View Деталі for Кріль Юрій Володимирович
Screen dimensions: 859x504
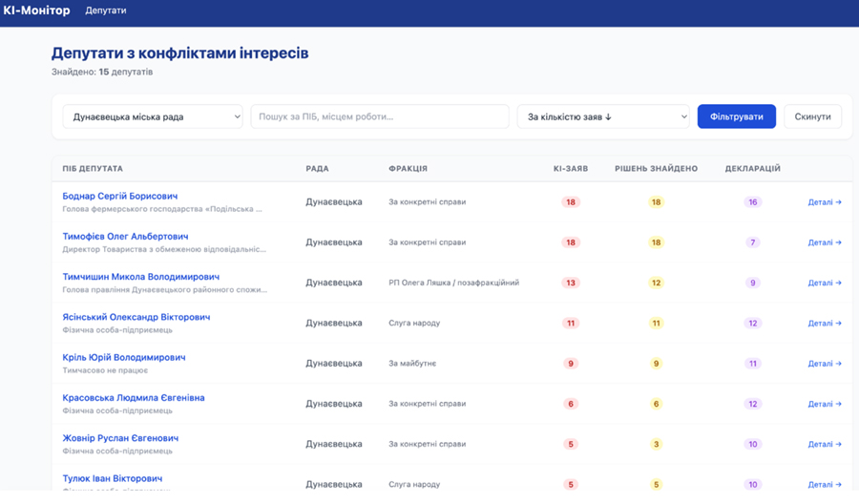(825, 364)
